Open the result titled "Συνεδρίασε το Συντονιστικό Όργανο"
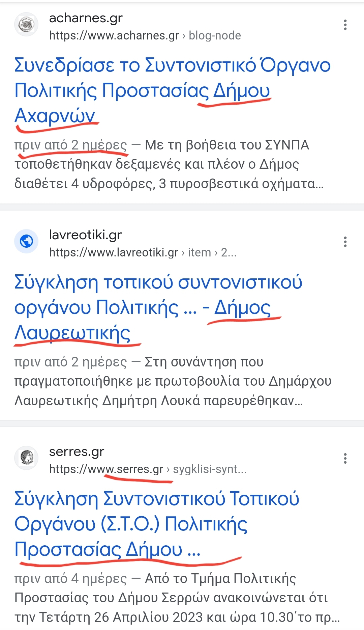364x630 pixels. pos(172,65)
